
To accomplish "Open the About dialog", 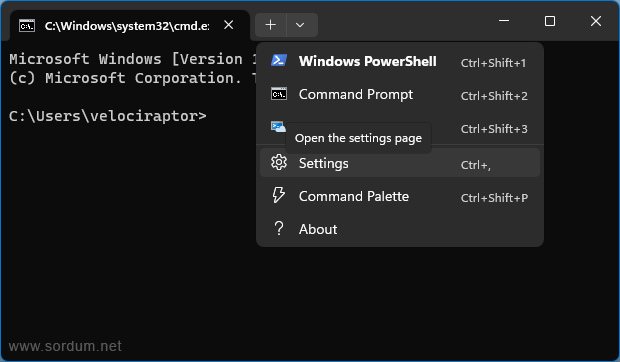I will (400, 229).
